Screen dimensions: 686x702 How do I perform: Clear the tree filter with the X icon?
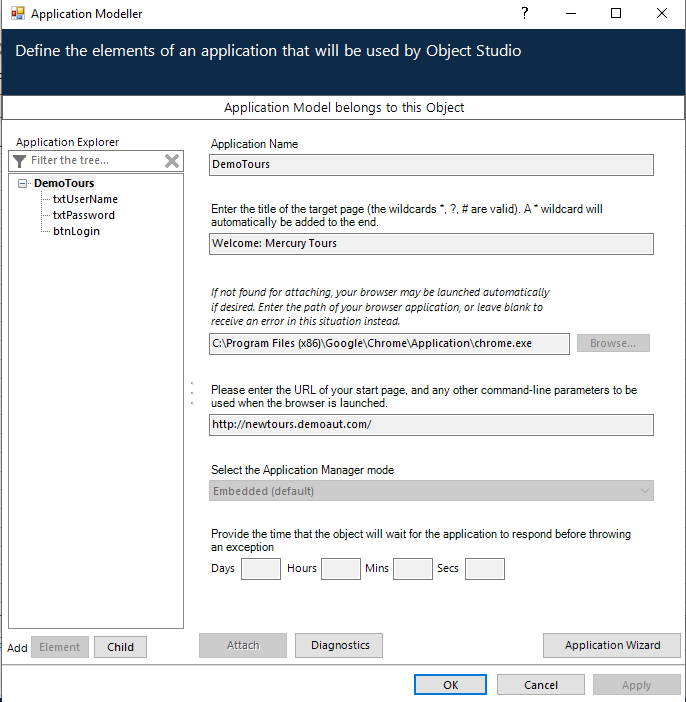[x=172, y=161]
